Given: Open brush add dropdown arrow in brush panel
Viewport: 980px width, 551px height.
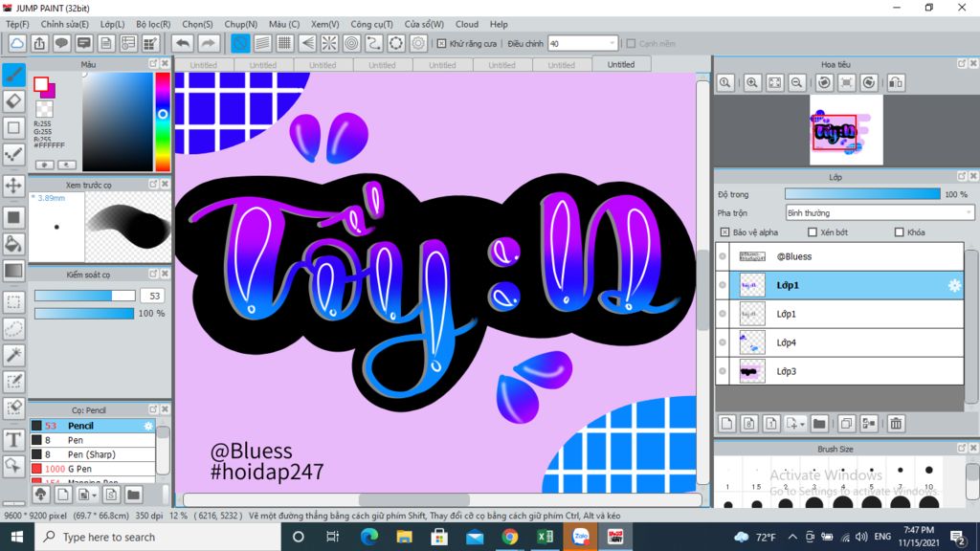Looking at the screenshot, I should tap(95, 496).
